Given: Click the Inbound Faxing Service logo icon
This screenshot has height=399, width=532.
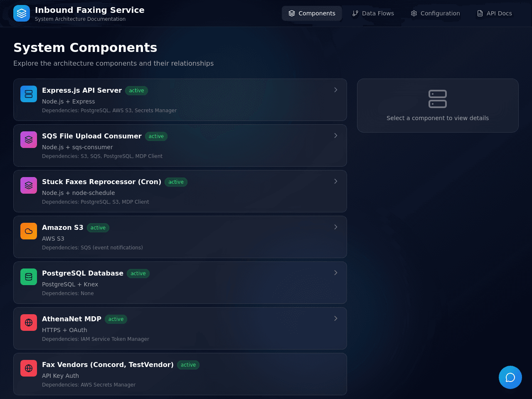Looking at the screenshot, I should (22, 13).
